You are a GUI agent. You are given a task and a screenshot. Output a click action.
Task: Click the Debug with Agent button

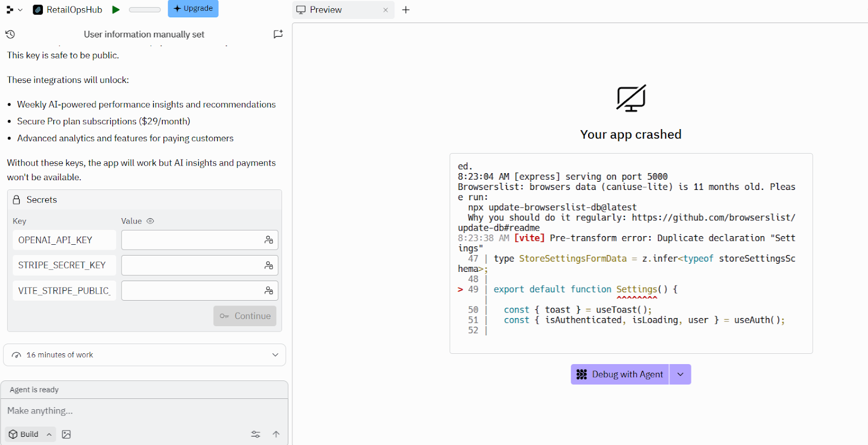[620, 374]
